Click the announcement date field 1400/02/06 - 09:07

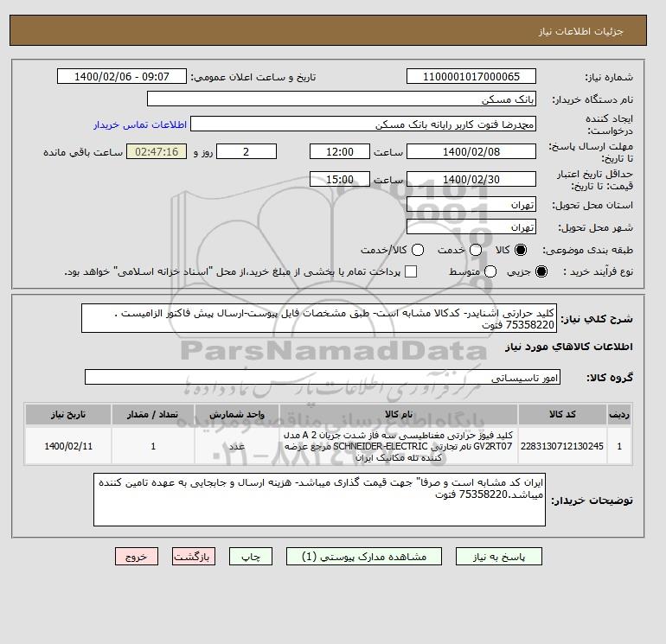tap(122, 76)
